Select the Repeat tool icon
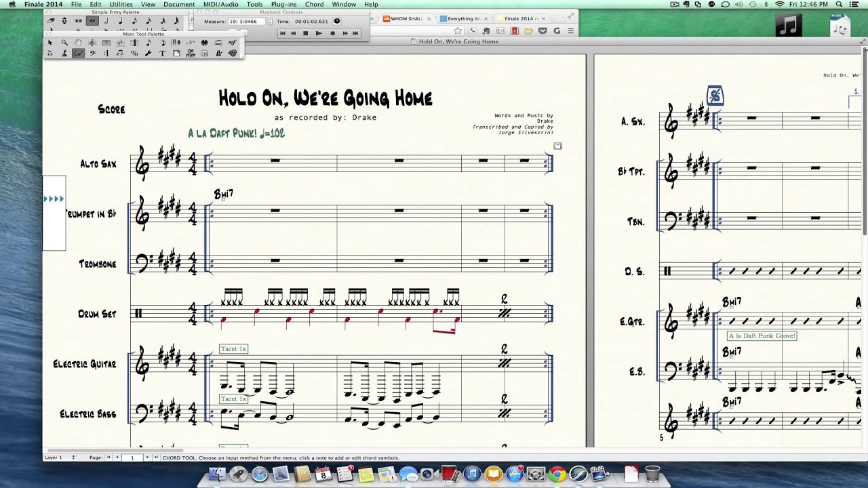This screenshot has width=868, height=488. 106,54
